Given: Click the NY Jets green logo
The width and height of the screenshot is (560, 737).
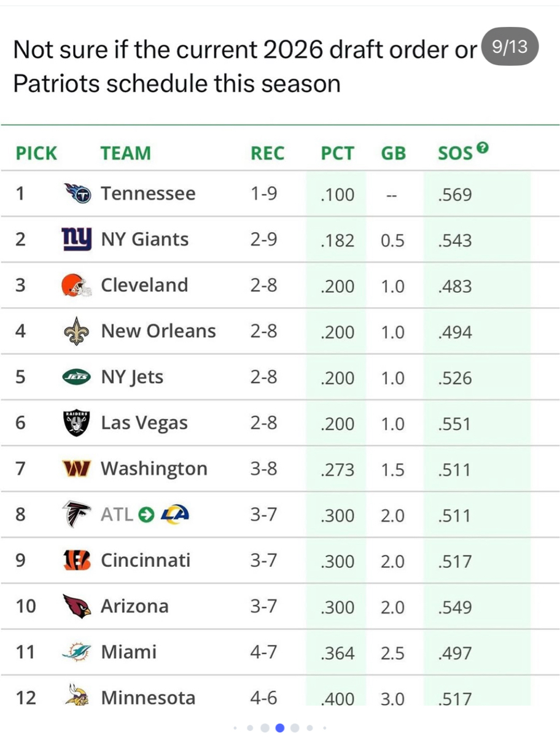Looking at the screenshot, I should coord(77,377).
